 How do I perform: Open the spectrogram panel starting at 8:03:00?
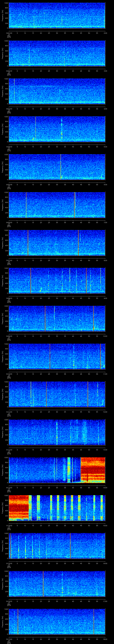point(57,91)
